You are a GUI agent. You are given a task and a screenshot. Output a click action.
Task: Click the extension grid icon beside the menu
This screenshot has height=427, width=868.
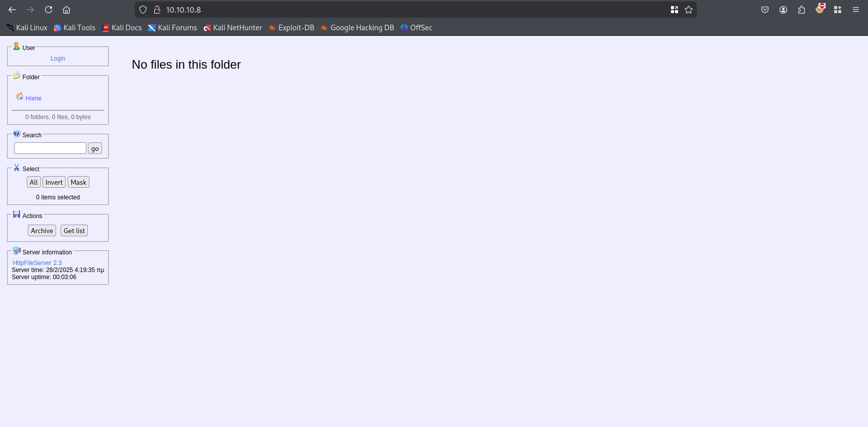tap(838, 10)
